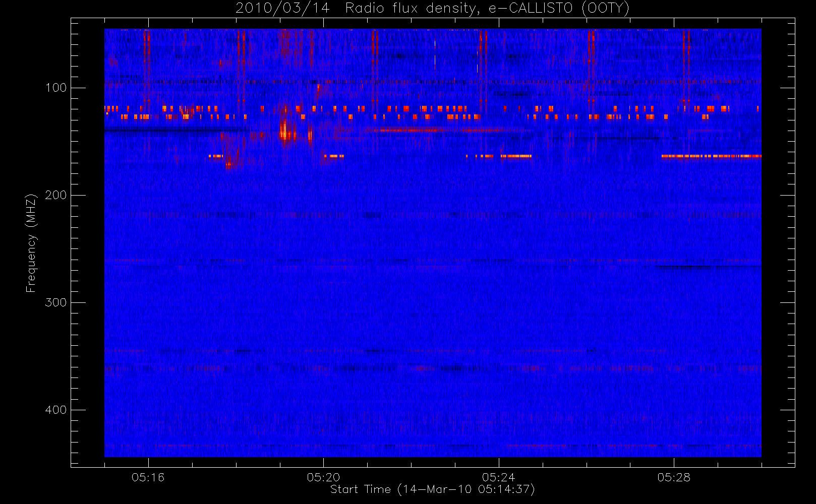Screen dimensions: 816x504
Task: Click the plot title "2010/03/14 Radio flux density, e-CALLISTO (OOTY)"
Action: pyautogui.click(x=432, y=9)
